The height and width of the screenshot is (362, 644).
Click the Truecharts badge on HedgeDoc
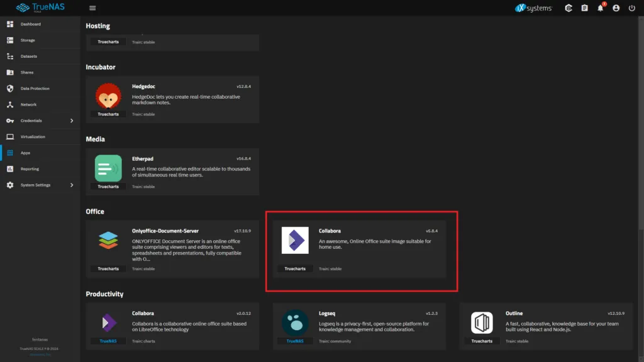108,114
